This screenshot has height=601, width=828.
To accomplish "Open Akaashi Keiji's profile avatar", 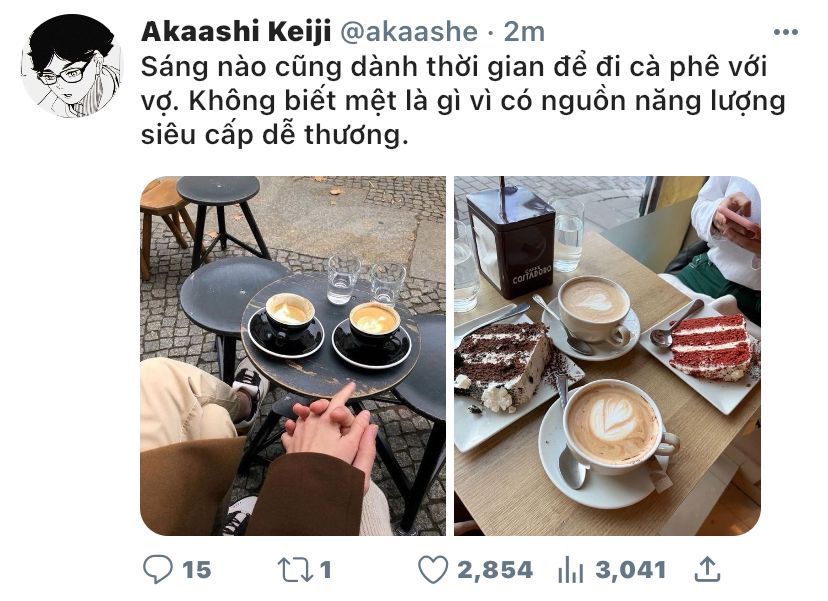I will tap(72, 66).
